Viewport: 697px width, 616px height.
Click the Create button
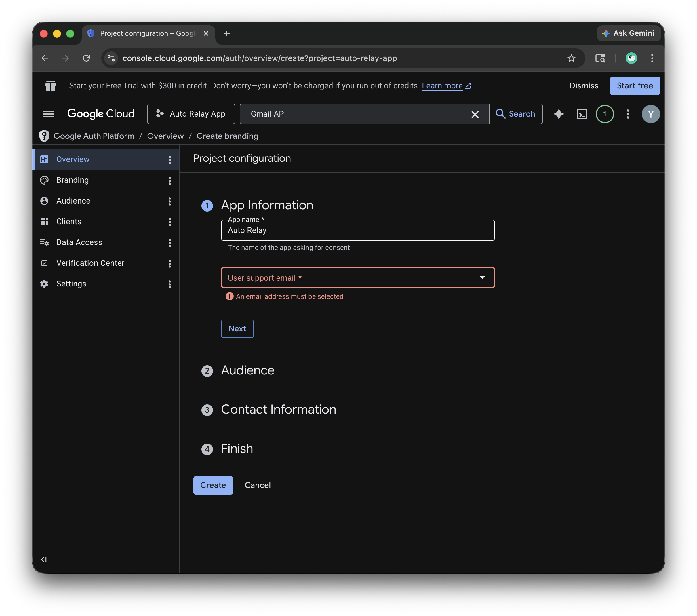tap(213, 485)
